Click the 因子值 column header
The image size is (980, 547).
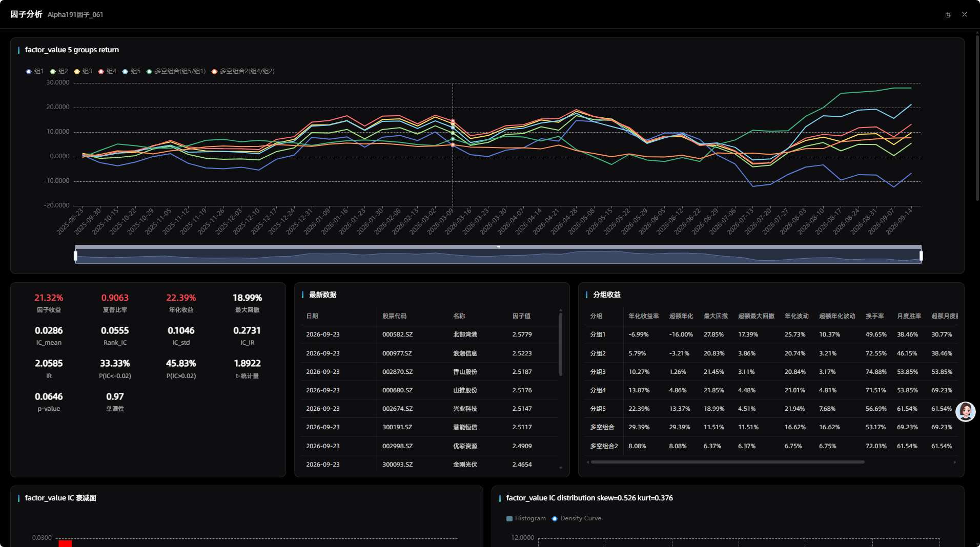pyautogui.click(x=521, y=316)
